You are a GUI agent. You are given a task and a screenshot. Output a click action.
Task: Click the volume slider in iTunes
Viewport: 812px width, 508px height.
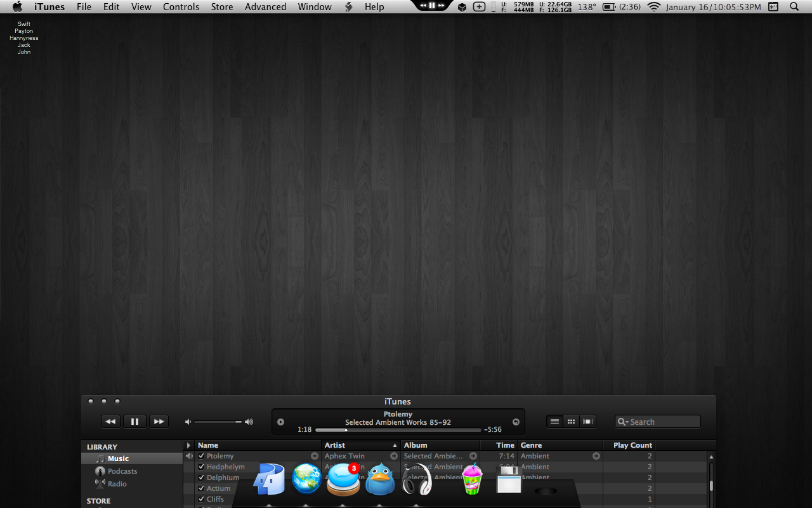[x=218, y=422]
